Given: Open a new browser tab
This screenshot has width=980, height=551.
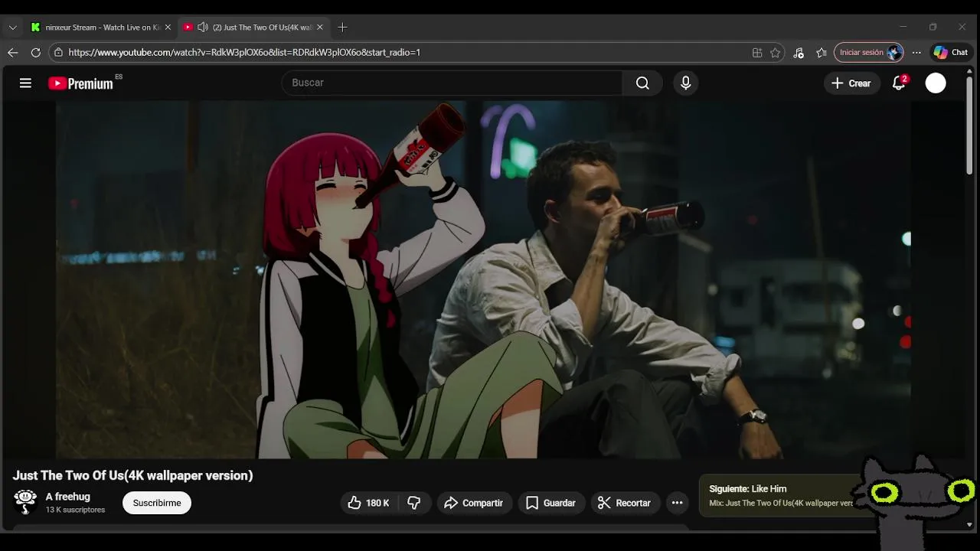Looking at the screenshot, I should pos(342,27).
